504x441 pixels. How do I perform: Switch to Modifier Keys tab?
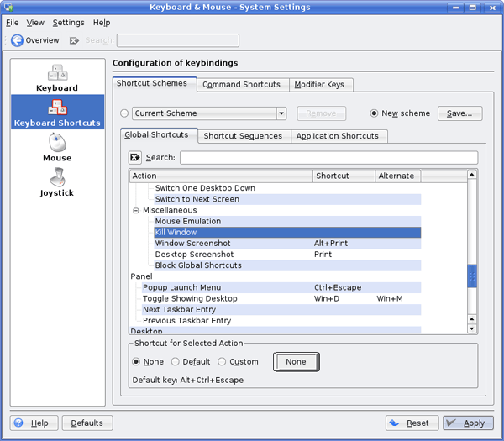(321, 85)
